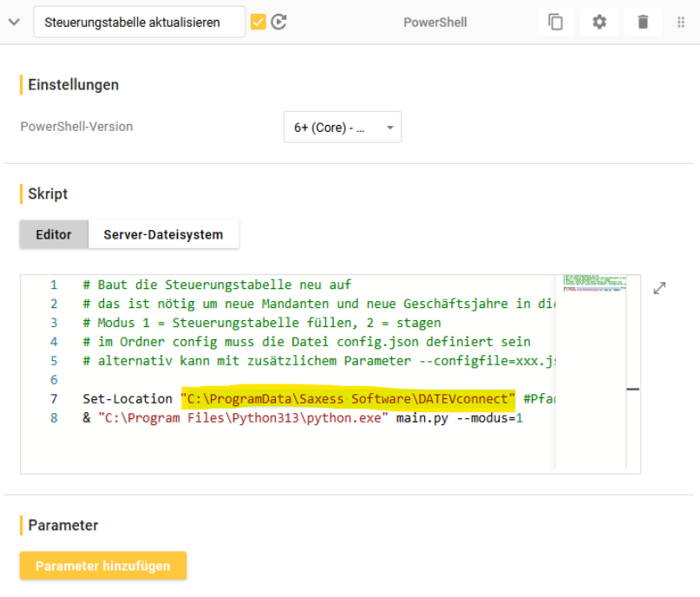Collapse the step with the top-left chevron
700x597 pixels.
(13, 23)
